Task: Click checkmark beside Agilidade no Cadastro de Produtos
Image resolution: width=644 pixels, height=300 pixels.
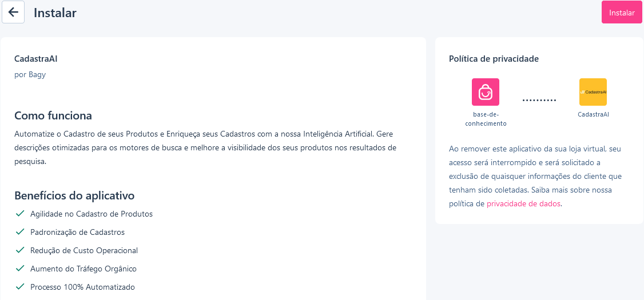Action: tap(19, 214)
